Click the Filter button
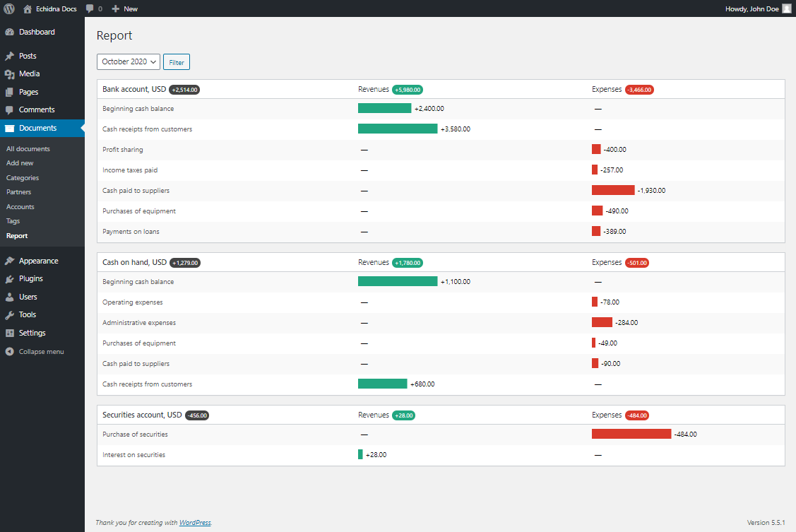The width and height of the screenshot is (796, 532). pyautogui.click(x=176, y=62)
